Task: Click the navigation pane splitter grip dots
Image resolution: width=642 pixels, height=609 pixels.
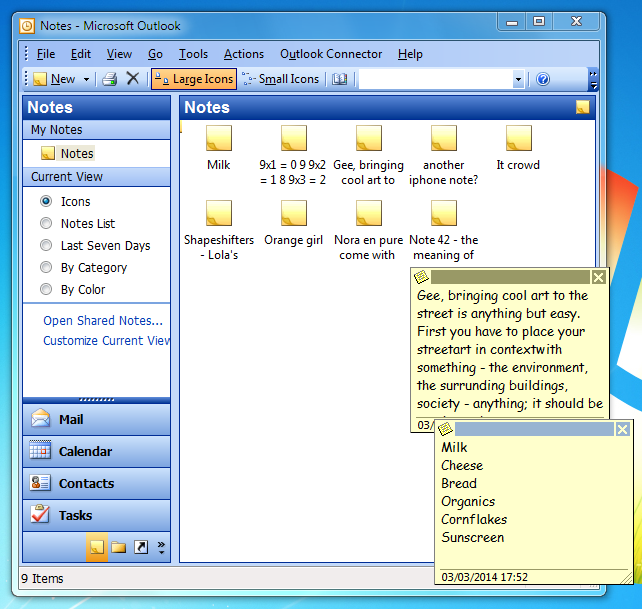Action: click(x=97, y=400)
